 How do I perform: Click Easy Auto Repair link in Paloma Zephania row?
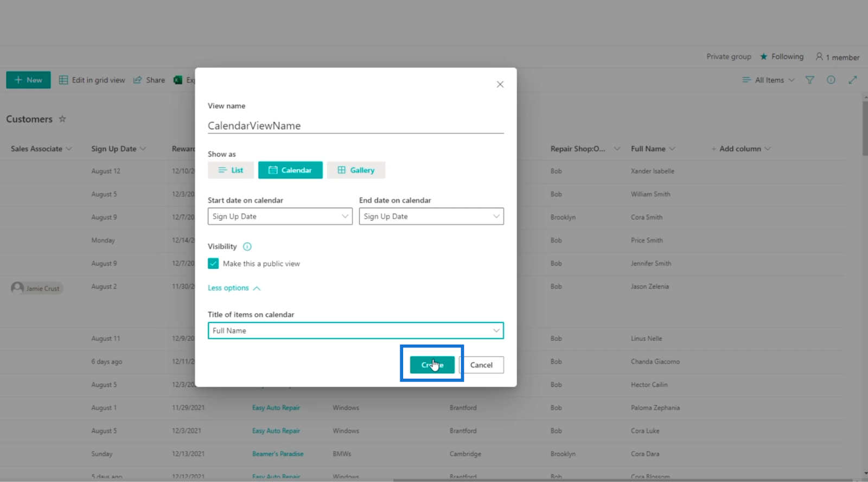pos(276,408)
